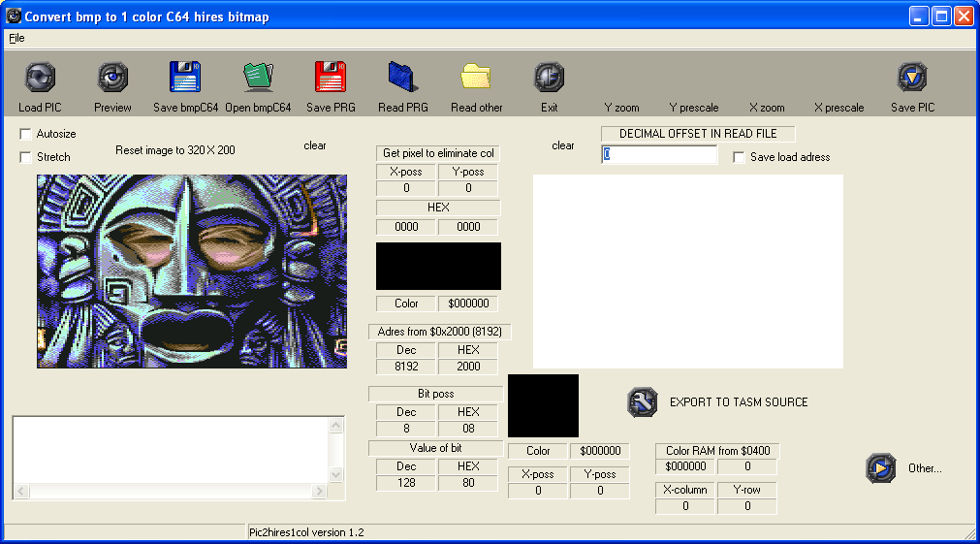This screenshot has width=980, height=544.
Task: Enable the Stretch checkbox
Action: point(25,157)
